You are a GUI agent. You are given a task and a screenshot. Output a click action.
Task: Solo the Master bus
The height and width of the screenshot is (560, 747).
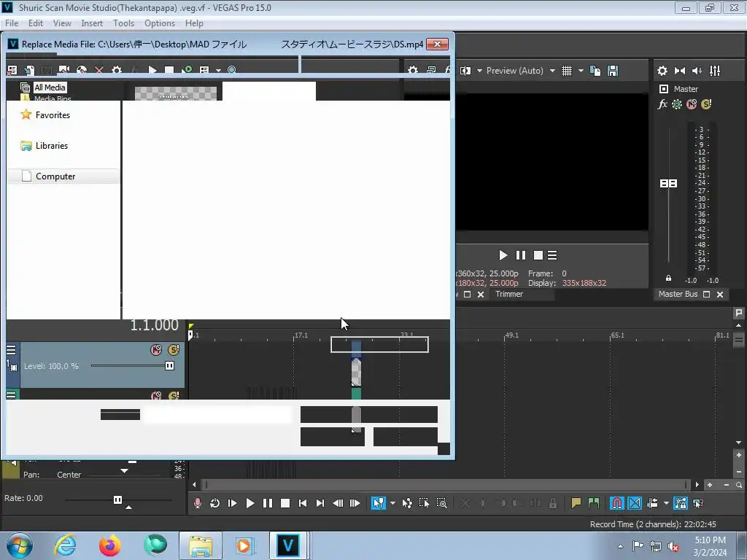point(706,104)
